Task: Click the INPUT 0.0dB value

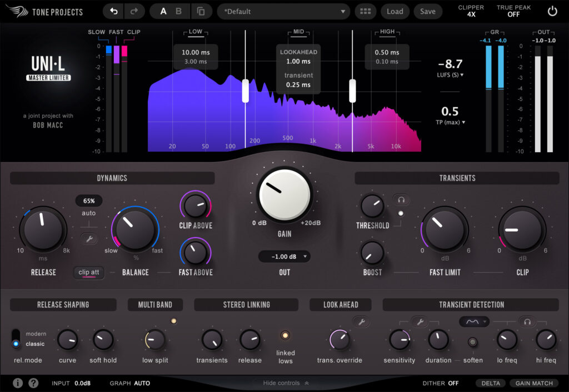Action: [71, 383]
